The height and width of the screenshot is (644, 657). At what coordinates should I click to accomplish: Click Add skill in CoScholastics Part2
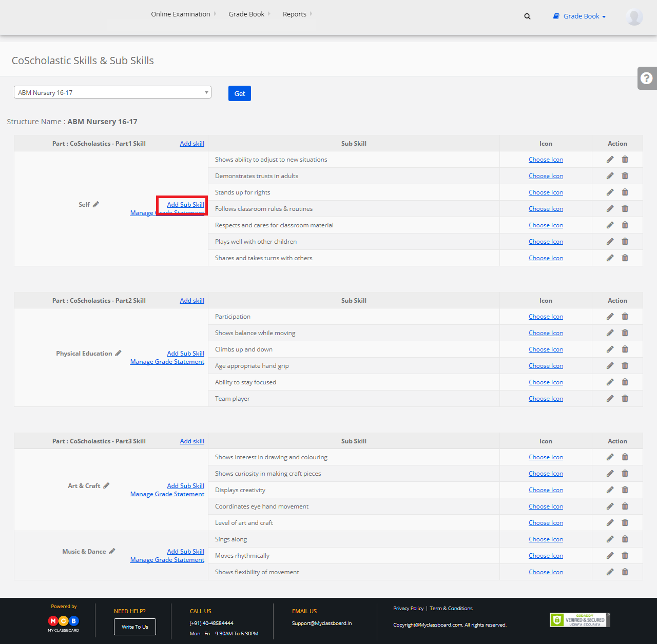(x=192, y=301)
